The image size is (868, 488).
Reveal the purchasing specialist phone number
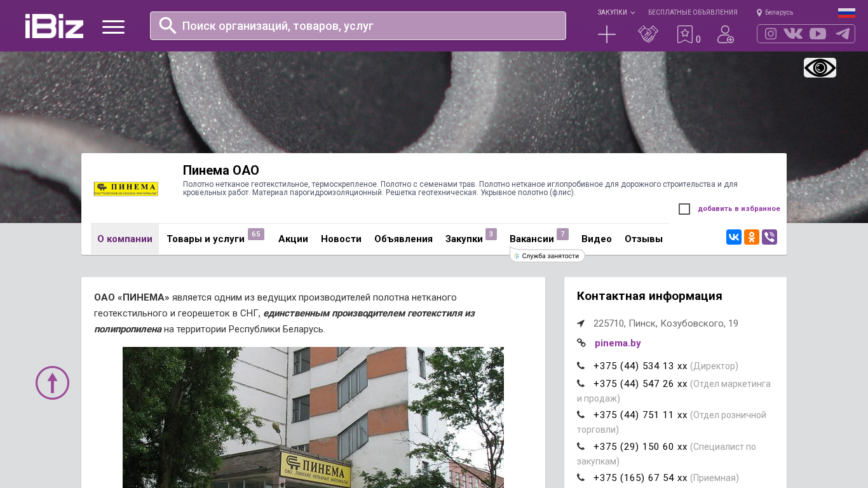pos(641,447)
